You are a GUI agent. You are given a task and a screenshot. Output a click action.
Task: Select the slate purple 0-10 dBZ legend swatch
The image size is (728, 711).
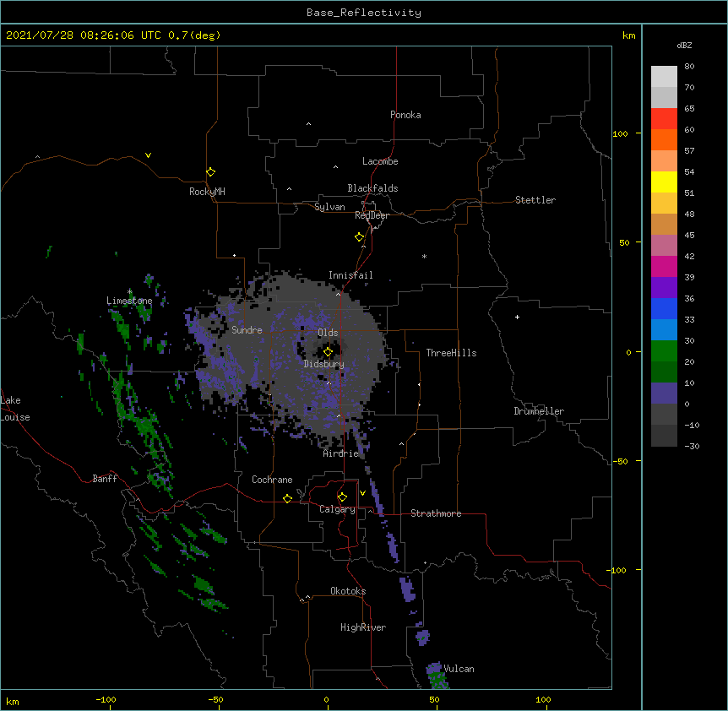click(x=664, y=393)
